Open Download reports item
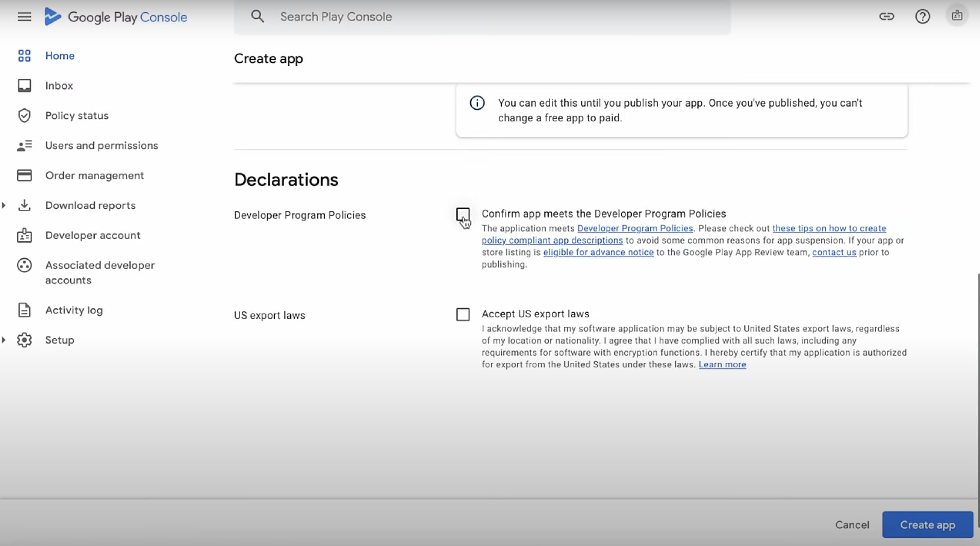980x546 pixels. tap(90, 205)
